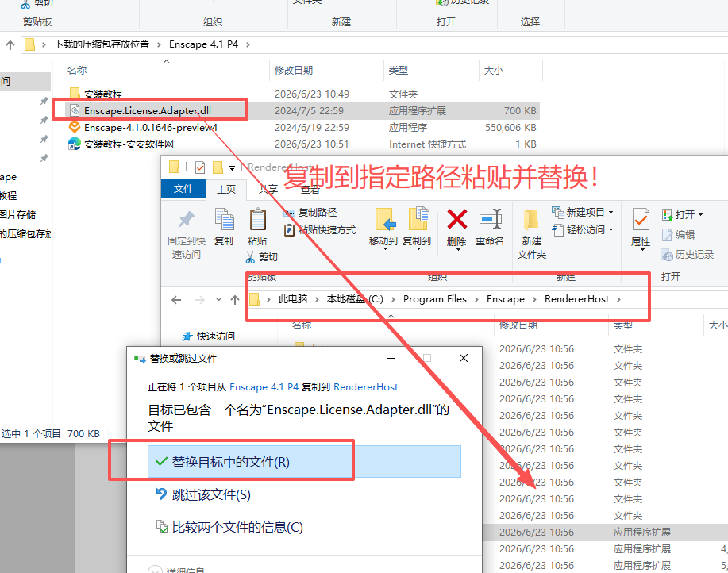Minimize the 替换或跳过文件 dialog

click(x=391, y=358)
